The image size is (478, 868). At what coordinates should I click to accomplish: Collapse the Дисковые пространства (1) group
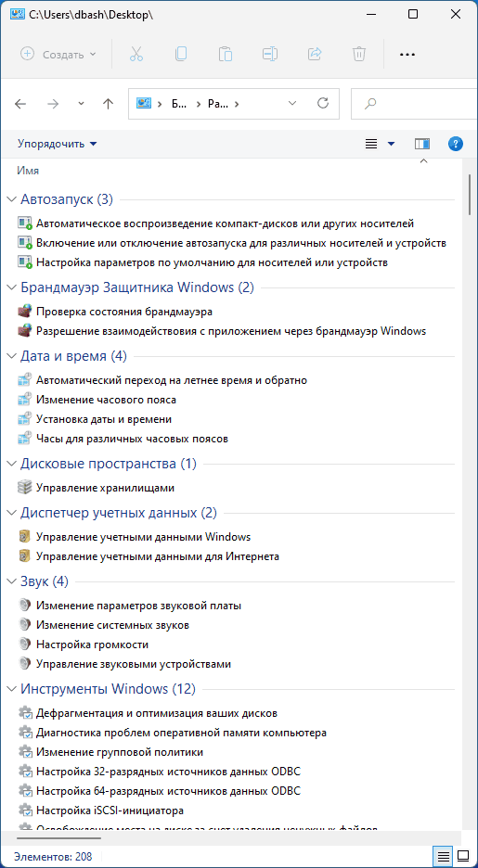click(11, 464)
